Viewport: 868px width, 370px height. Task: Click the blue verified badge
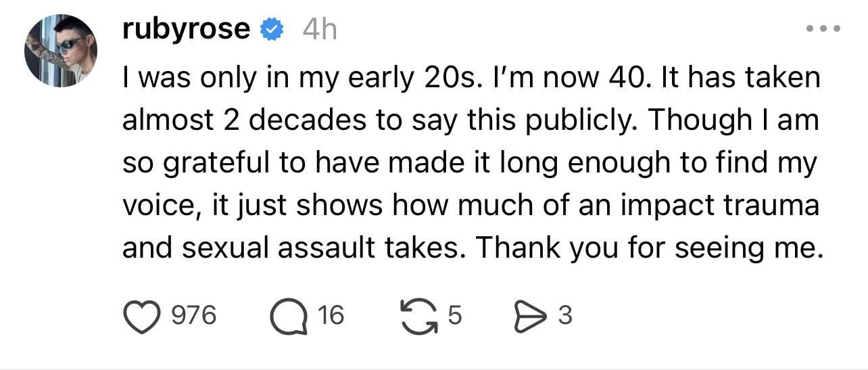point(272,30)
